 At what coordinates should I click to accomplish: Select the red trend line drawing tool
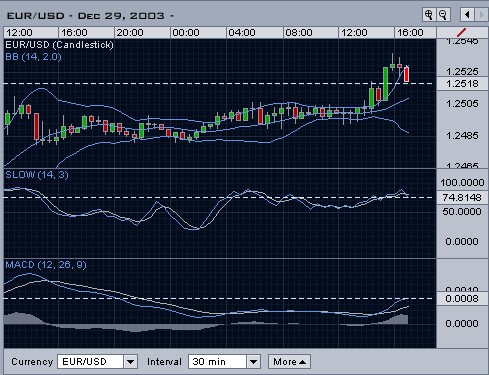[x=461, y=32]
